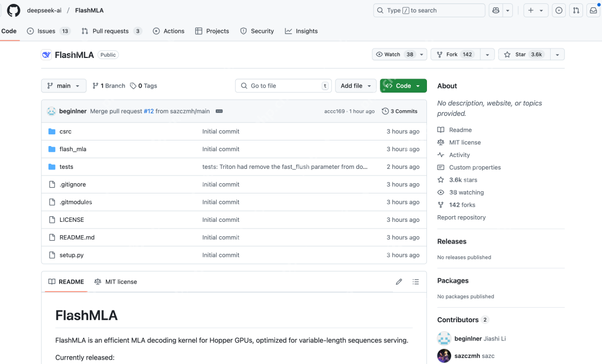Expand the main branch dropdown
This screenshot has width=602, height=364.
tap(64, 86)
